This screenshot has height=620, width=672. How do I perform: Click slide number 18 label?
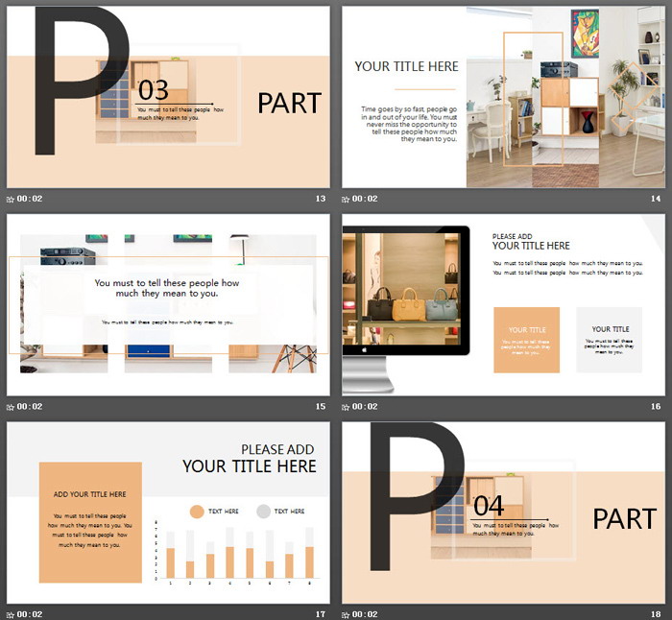(x=657, y=613)
